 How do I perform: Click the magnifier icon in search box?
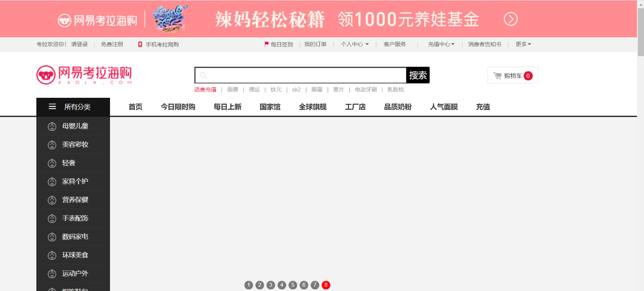pos(203,76)
